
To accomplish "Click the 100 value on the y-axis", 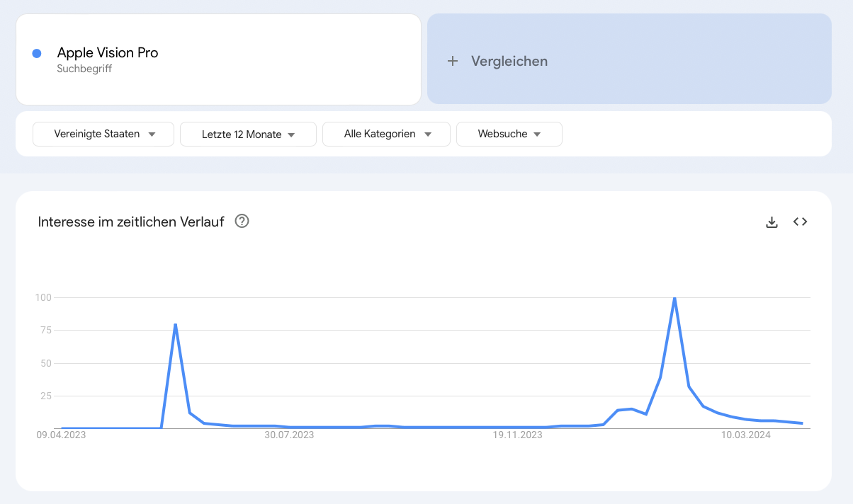I will [x=43, y=297].
